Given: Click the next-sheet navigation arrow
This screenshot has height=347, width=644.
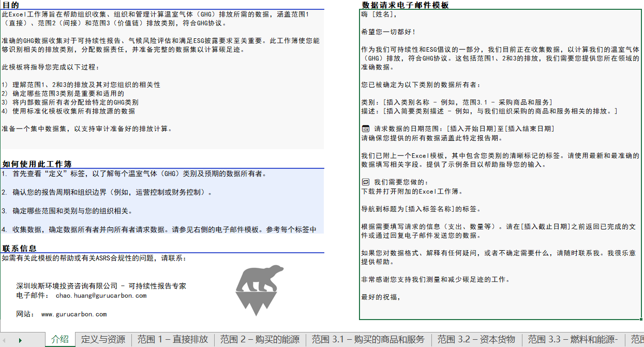Looking at the screenshot, I should coord(20,340).
